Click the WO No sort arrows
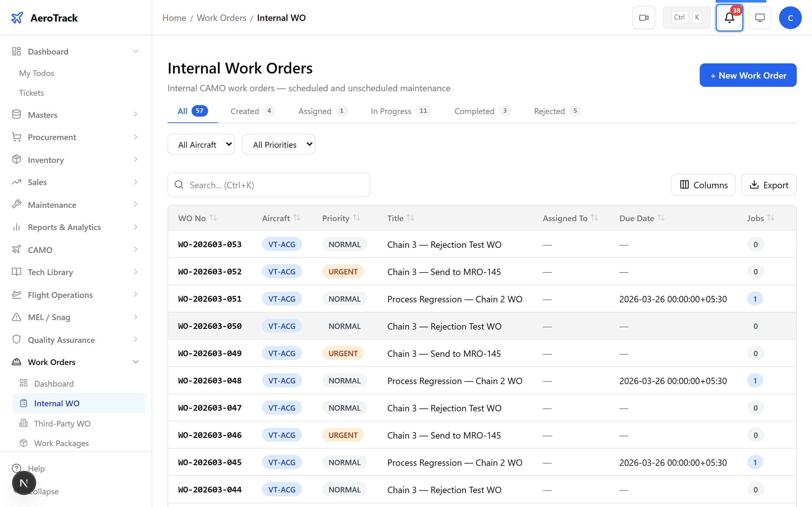Screen dimensions: 812x507 point(213,218)
